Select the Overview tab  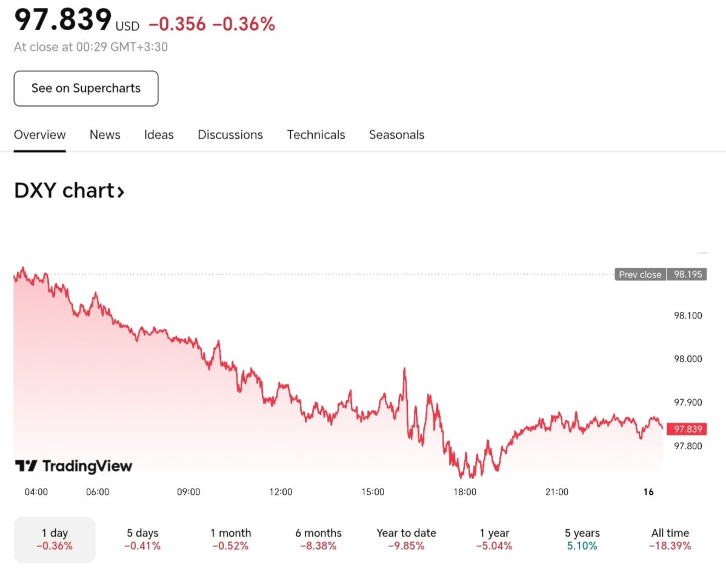point(40,135)
